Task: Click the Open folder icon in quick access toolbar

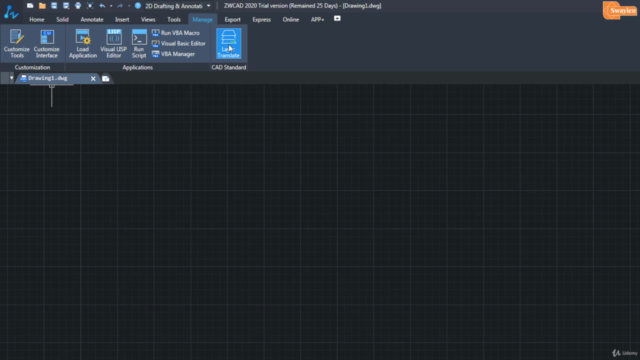Action: point(42,6)
